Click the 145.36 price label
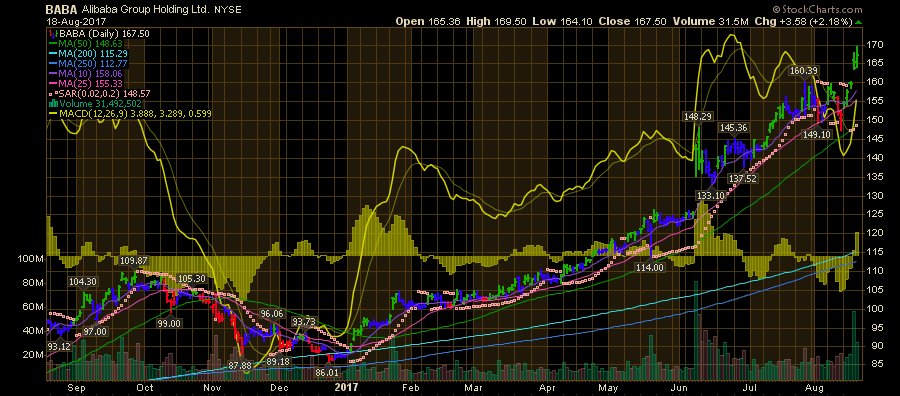Image resolution: width=900 pixels, height=396 pixels. pos(734,127)
